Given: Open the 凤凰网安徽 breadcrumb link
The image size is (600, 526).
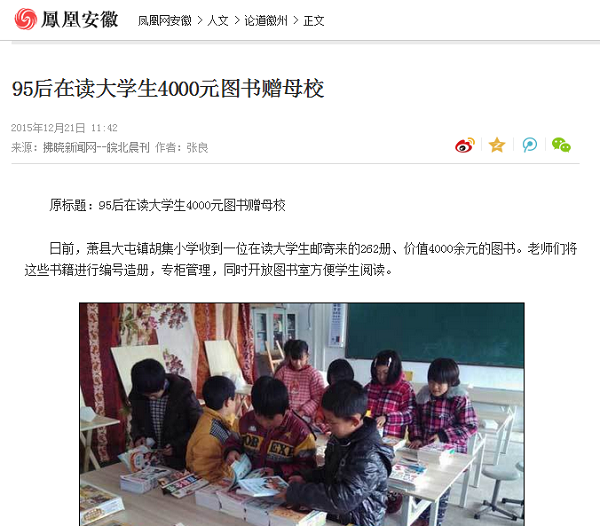Looking at the screenshot, I should (x=165, y=21).
